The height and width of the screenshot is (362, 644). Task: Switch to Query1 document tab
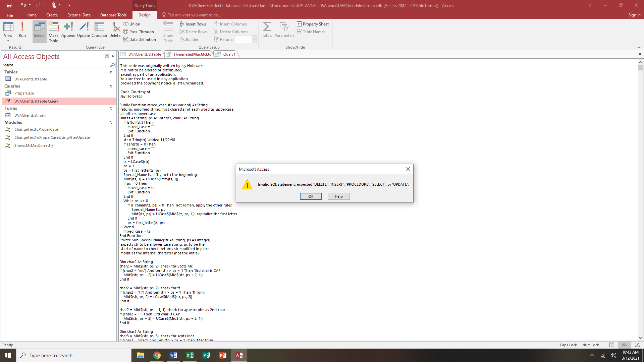click(x=226, y=54)
